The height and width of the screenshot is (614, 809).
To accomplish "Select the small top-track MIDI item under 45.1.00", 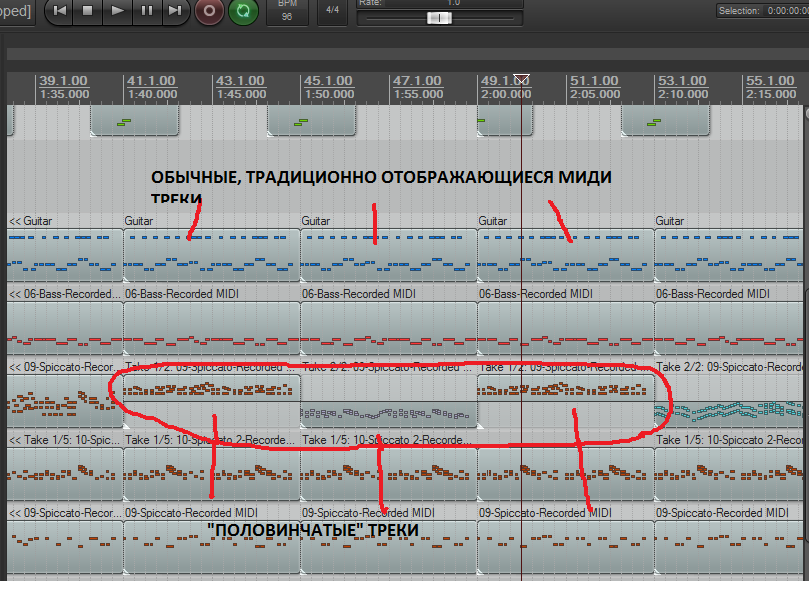I will [312, 121].
